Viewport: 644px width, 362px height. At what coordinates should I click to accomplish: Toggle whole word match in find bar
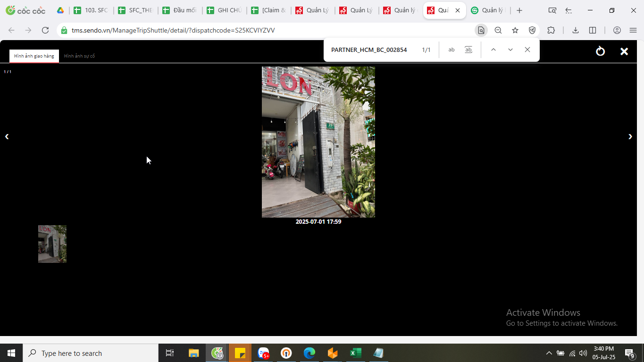(468, 50)
